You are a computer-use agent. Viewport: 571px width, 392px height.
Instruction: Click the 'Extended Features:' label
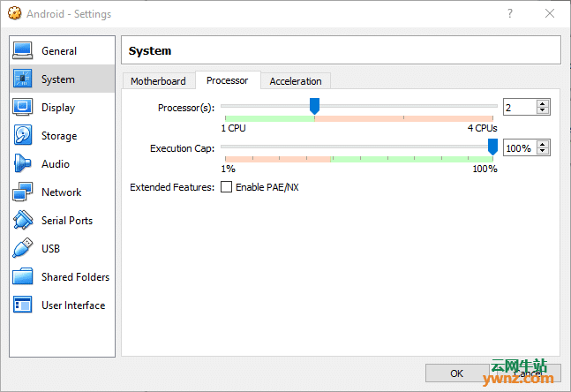[172, 187]
